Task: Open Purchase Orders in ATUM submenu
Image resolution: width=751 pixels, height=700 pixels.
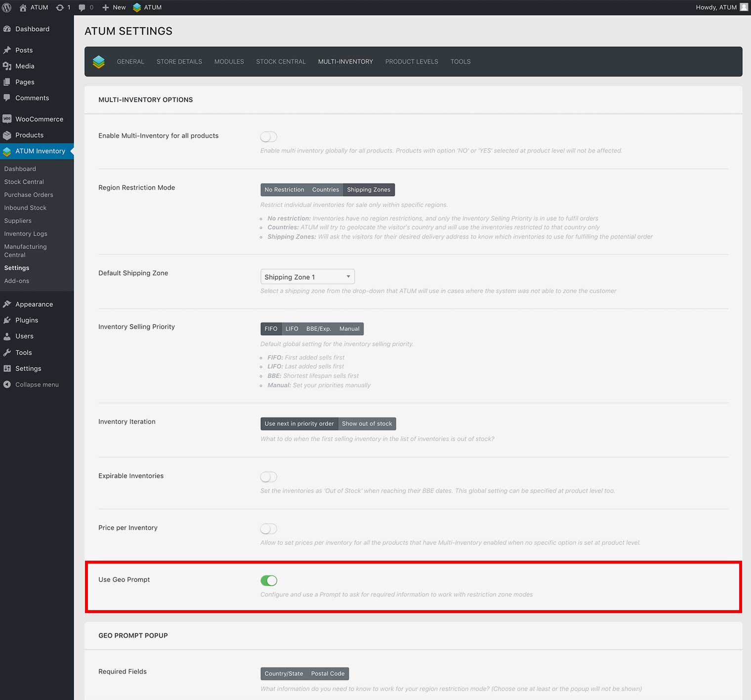Action: [x=29, y=195]
